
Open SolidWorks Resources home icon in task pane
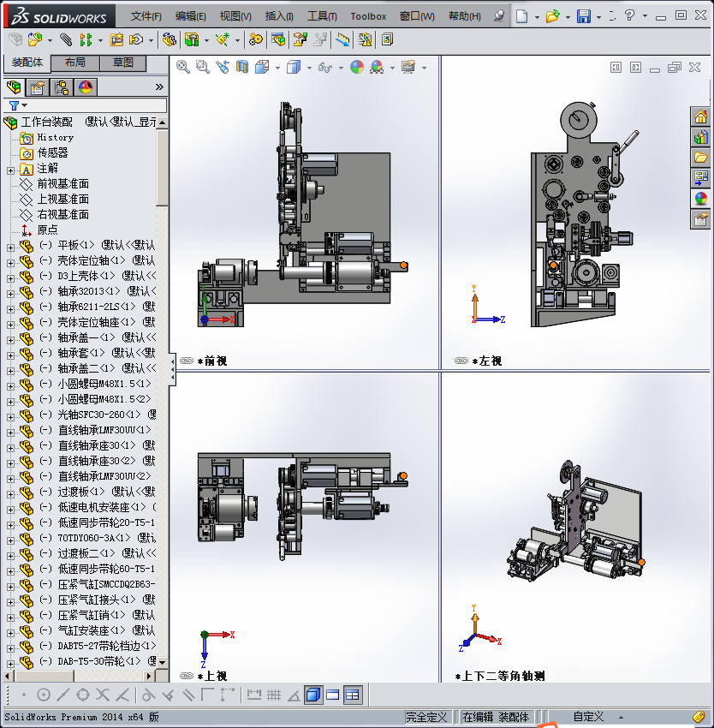(x=701, y=117)
